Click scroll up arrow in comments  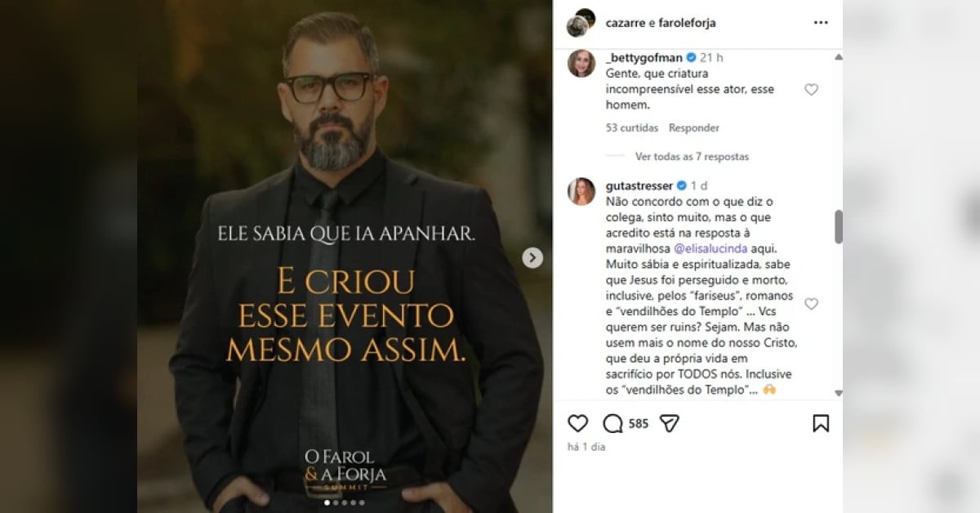click(x=838, y=57)
